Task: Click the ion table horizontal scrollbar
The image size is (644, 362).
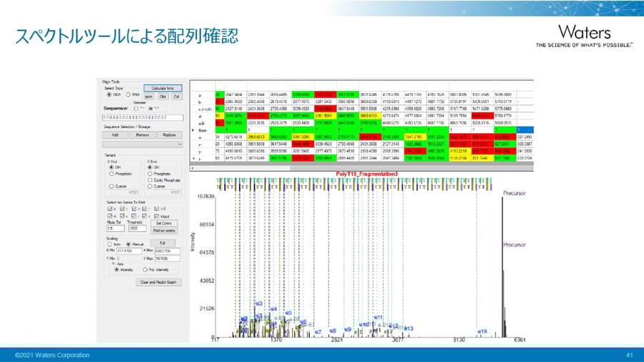Action: 361,168
